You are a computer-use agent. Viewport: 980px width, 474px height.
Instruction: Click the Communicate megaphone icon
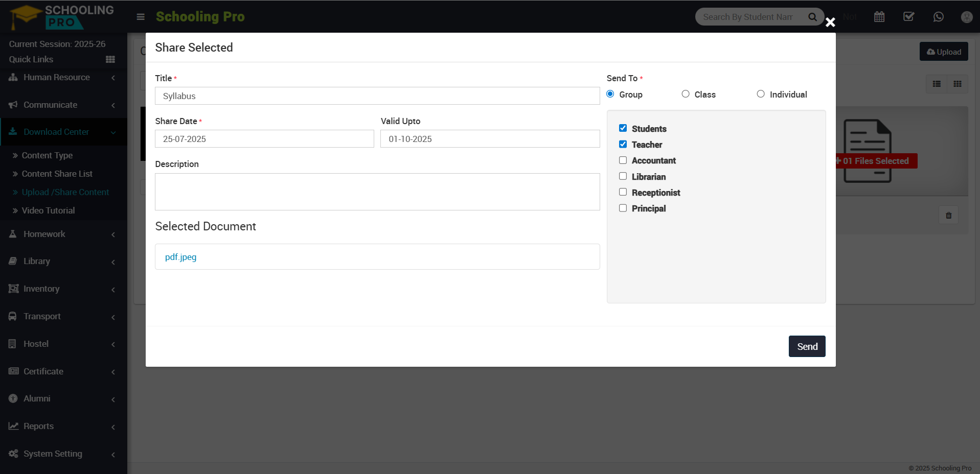(13, 105)
